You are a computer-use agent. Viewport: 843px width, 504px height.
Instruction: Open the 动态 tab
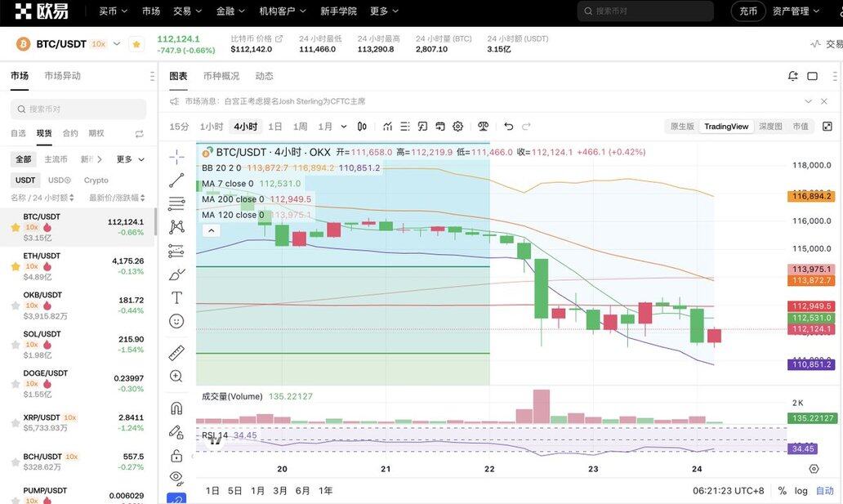point(264,76)
